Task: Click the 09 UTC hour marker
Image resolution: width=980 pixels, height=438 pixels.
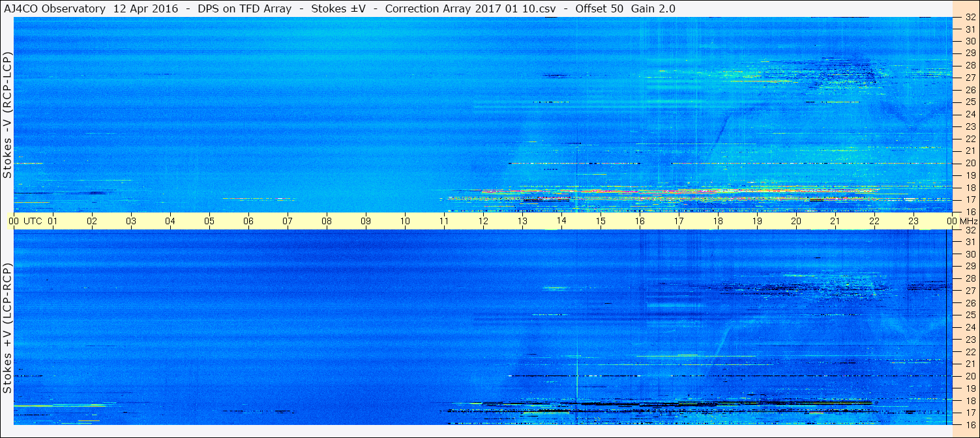Action: tap(366, 221)
